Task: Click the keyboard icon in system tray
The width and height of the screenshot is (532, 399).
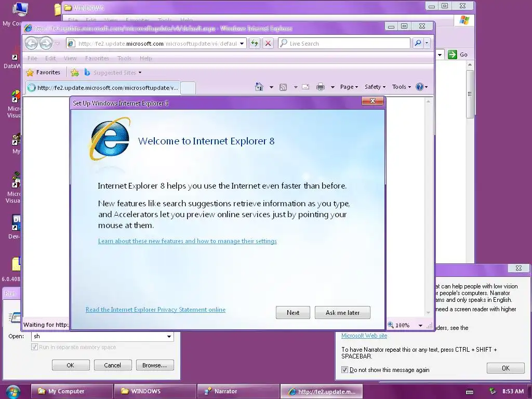Action: [470, 392]
